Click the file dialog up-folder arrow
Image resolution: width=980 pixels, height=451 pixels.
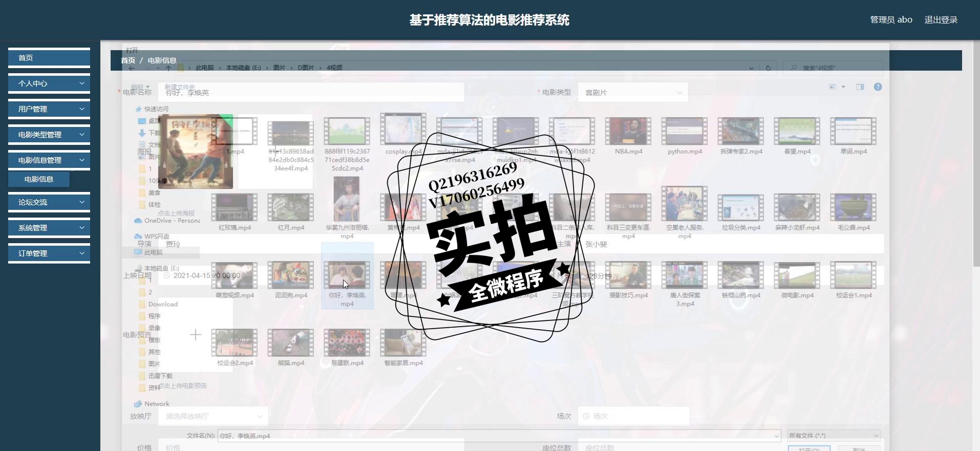click(168, 68)
